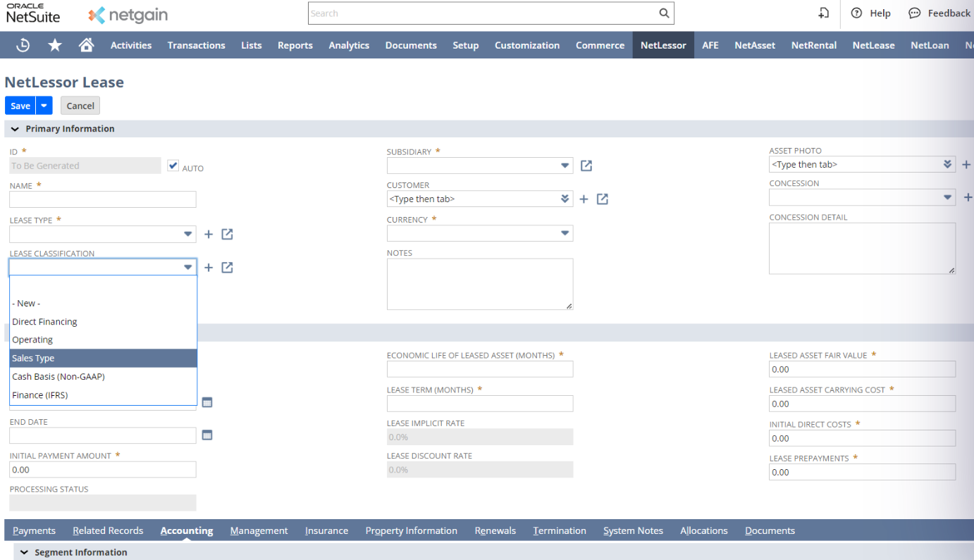Click the Save button
This screenshot has width=974, height=560.
click(x=20, y=106)
